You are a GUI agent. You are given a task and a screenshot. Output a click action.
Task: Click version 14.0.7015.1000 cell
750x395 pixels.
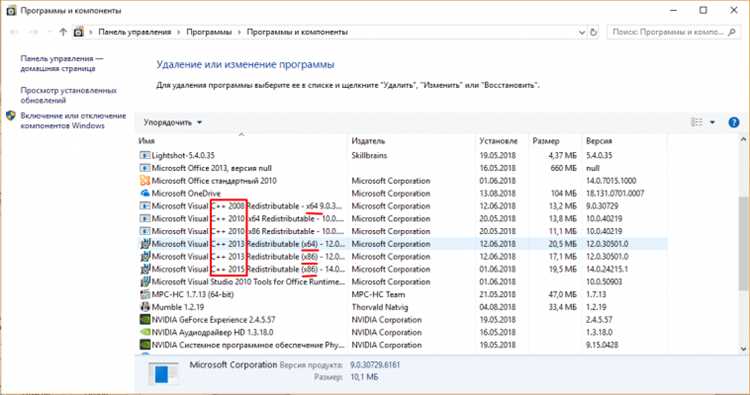611,181
